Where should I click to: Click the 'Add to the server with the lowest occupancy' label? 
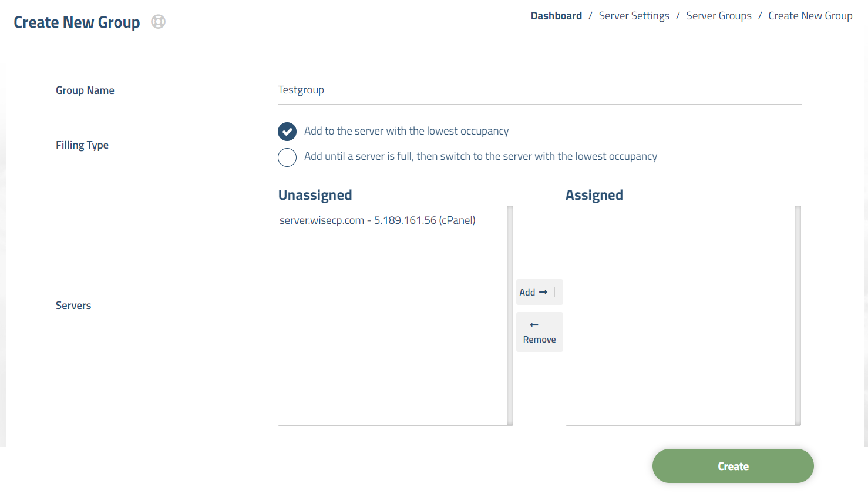(406, 131)
